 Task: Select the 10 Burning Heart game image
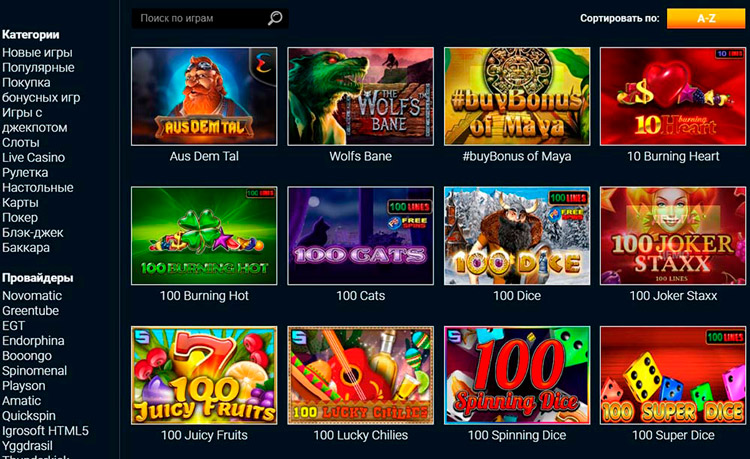[673, 96]
